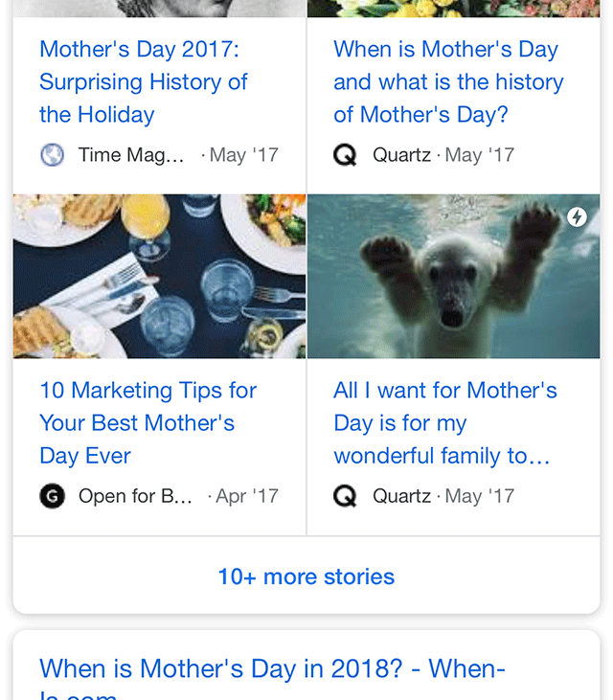Viewport: 613px width, 700px height.
Task: Tap the Open for Business round logo
Action: point(53,496)
